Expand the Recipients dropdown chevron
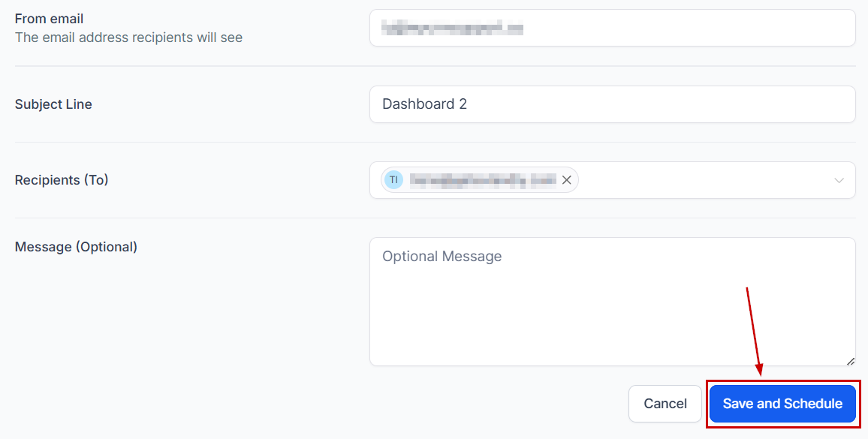The image size is (868, 439). (839, 181)
